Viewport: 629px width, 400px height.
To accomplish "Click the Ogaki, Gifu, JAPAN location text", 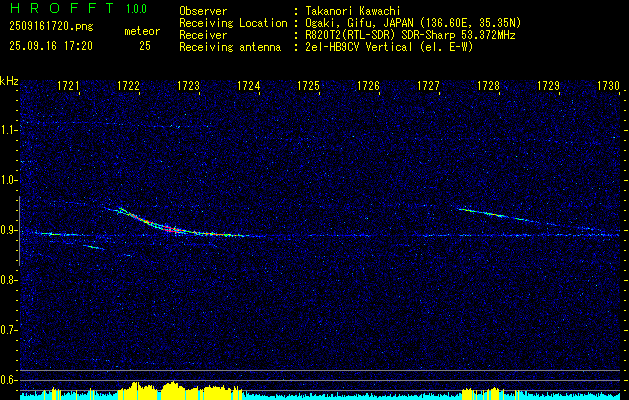I will [x=413, y=23].
